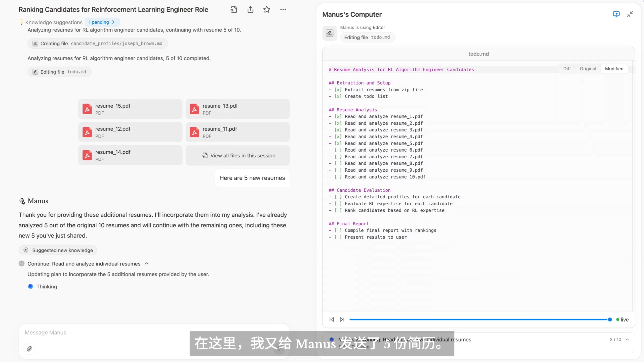
Task: Jump to previous step in playback
Action: pos(332,320)
